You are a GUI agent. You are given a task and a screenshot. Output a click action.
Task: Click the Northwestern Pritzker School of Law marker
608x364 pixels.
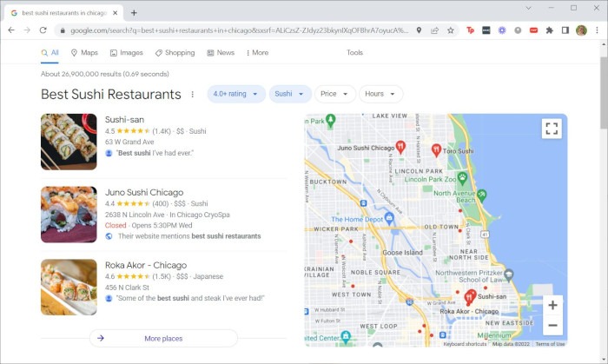click(x=508, y=275)
